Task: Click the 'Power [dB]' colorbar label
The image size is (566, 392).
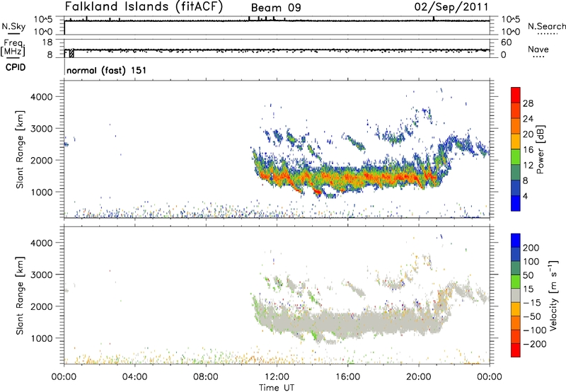Action: pyautogui.click(x=541, y=149)
